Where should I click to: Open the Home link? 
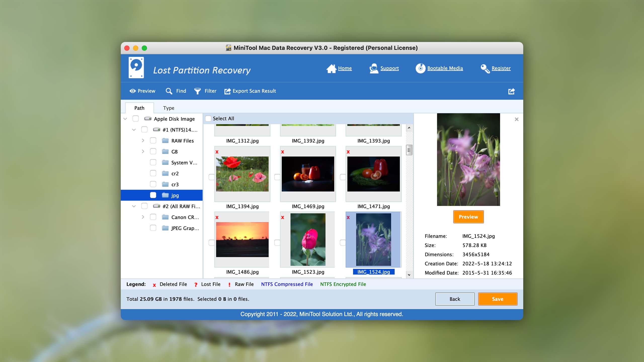coord(345,68)
